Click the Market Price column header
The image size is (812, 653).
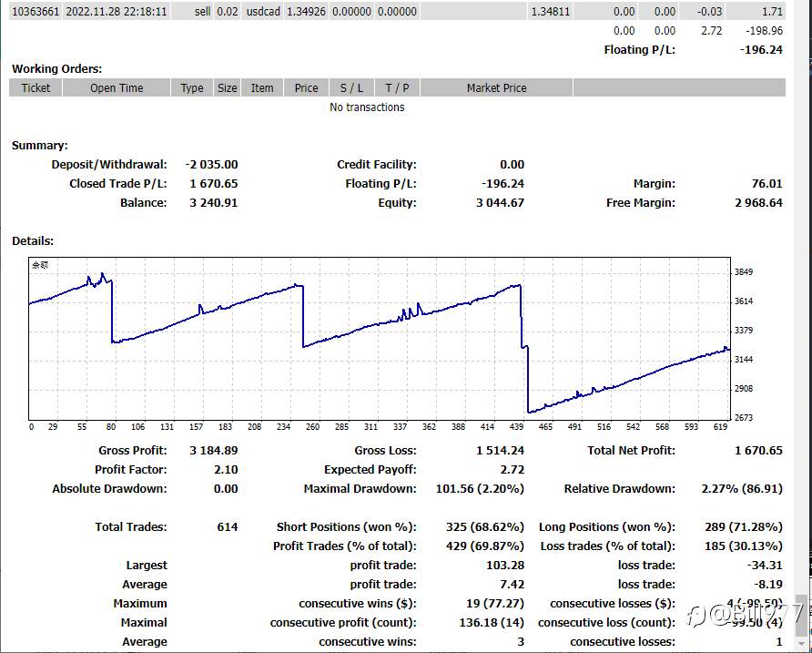click(x=497, y=87)
